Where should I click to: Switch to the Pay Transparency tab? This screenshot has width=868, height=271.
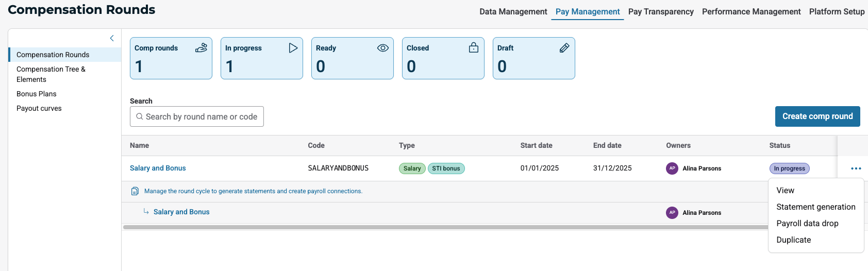click(660, 11)
